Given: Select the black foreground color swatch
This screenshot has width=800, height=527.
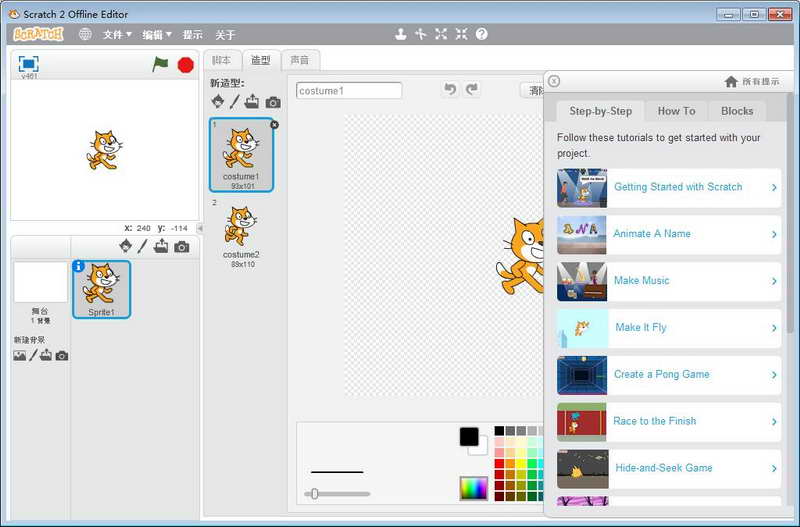Looking at the screenshot, I should (469, 437).
